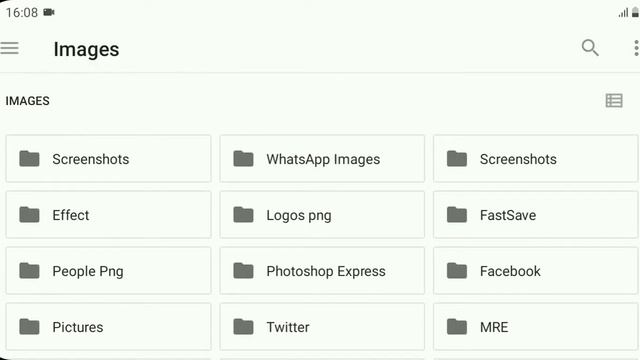Click the WhatsApp Images folder icon
Viewport: 640px width, 360px height.
pyautogui.click(x=243, y=159)
